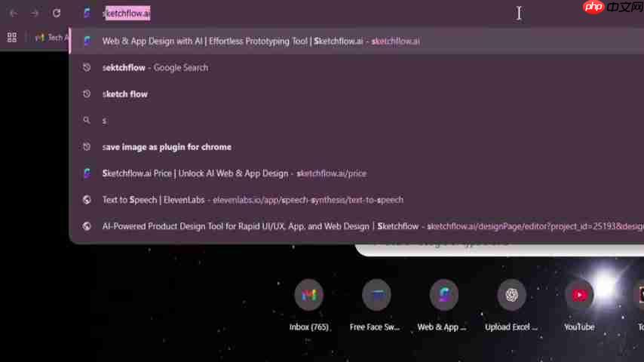This screenshot has width=644, height=362.
Task: Click globe icon beside ElevenLabs suggestion
Action: 87,200
